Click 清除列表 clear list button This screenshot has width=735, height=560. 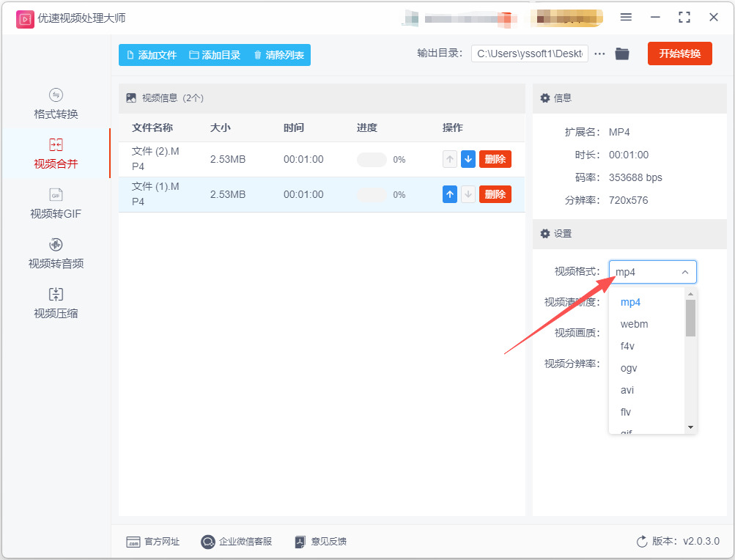point(279,55)
